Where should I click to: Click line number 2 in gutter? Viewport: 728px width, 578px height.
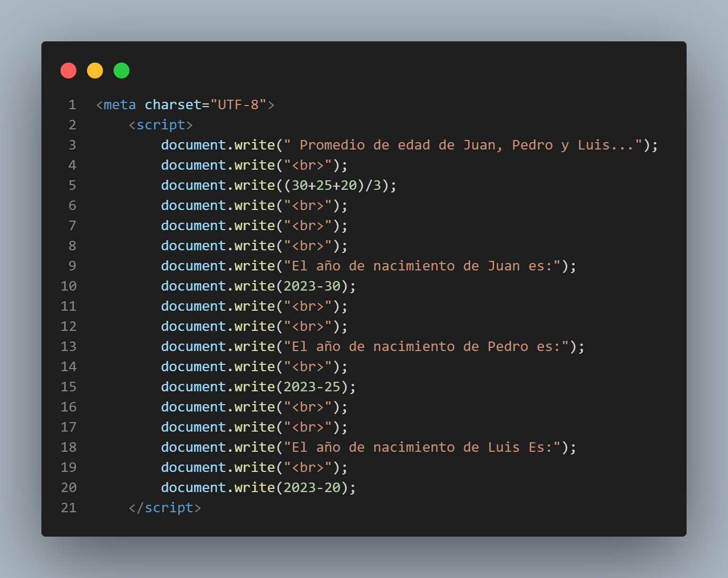[72, 125]
